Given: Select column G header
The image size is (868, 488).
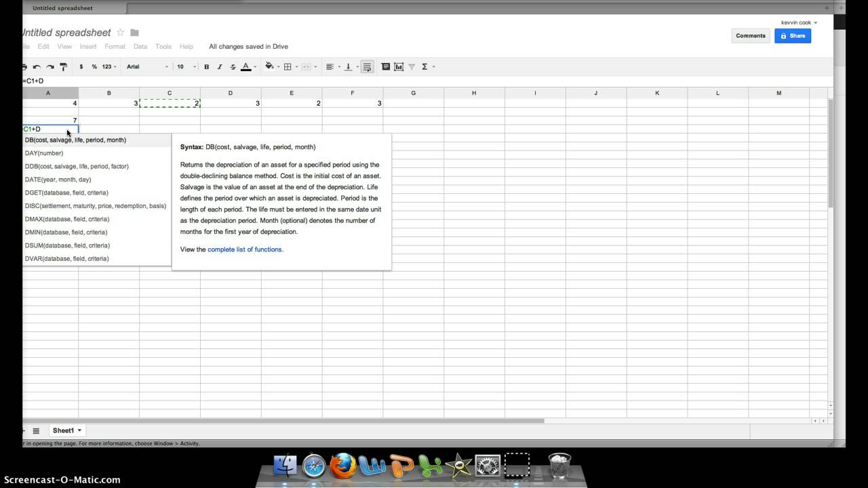Looking at the screenshot, I should 413,93.
